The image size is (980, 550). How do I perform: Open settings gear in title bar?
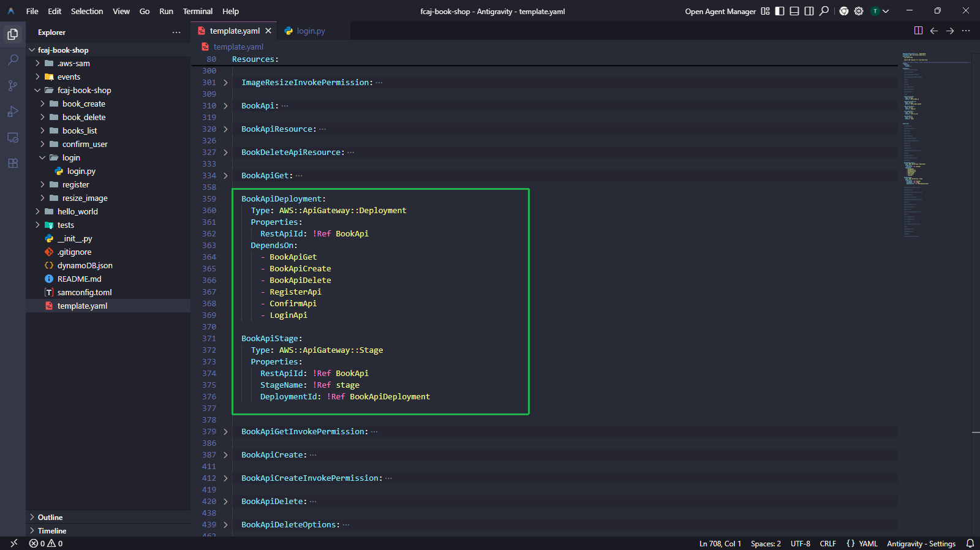point(859,11)
